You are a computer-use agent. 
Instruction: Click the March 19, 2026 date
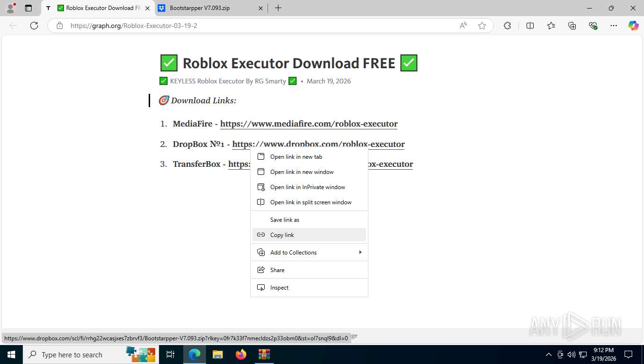[329, 81]
